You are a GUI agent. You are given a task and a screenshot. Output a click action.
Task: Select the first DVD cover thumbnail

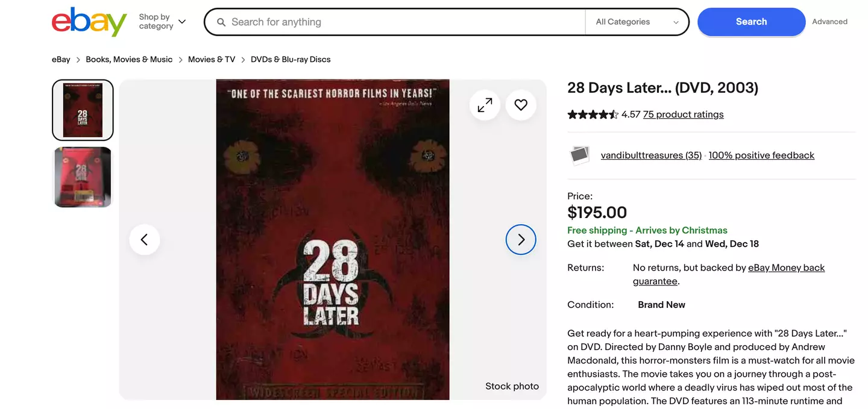pos(83,110)
